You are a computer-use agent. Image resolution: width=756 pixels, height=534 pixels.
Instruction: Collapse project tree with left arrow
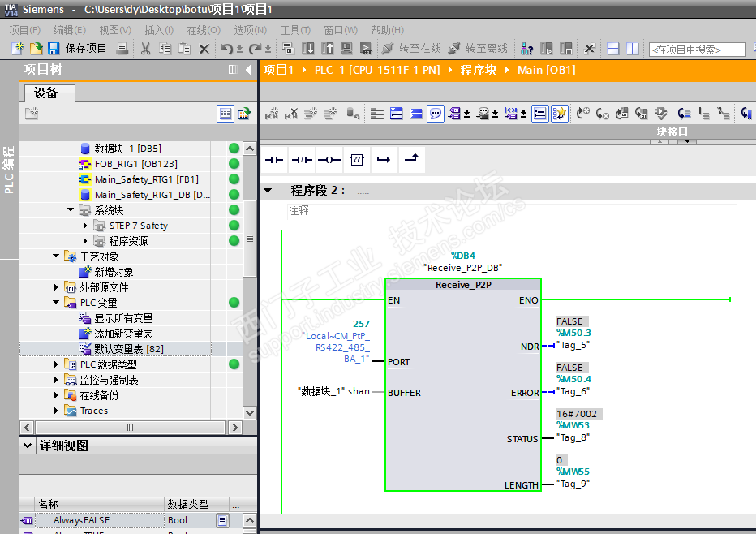coord(248,70)
